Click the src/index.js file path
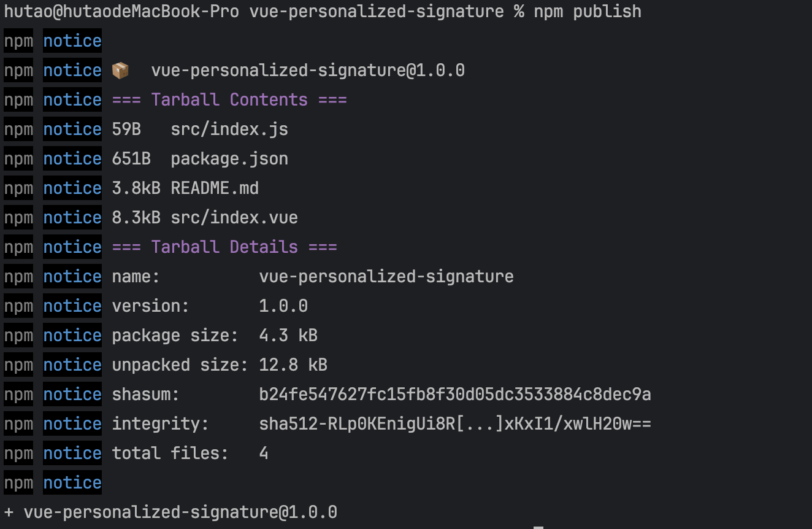812x529 pixels. [x=229, y=129]
